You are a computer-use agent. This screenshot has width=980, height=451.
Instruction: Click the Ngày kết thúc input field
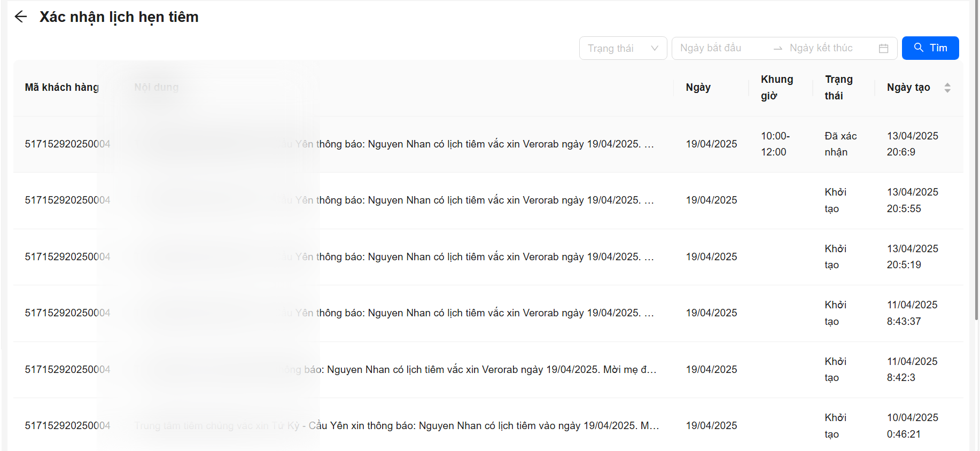(825, 49)
